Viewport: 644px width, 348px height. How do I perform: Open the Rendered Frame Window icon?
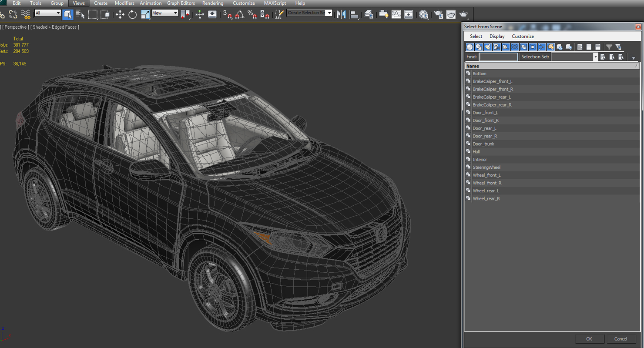(x=451, y=14)
